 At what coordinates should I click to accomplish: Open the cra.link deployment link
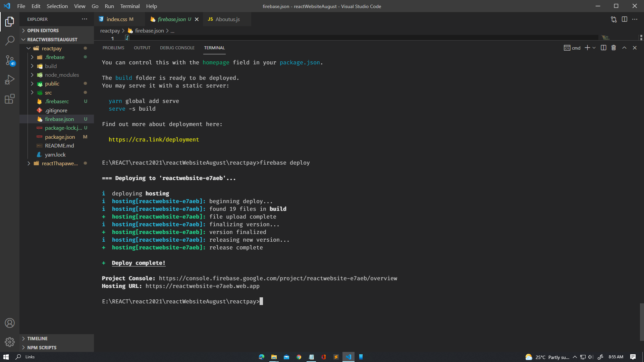[154, 139]
